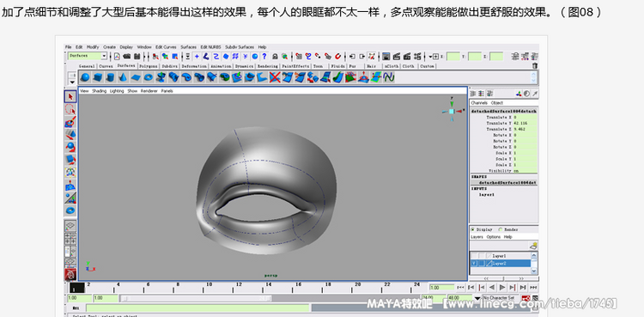Viewport: 644px width, 317px height.
Task: Create a NURBS plane from shelf
Action: point(136,76)
